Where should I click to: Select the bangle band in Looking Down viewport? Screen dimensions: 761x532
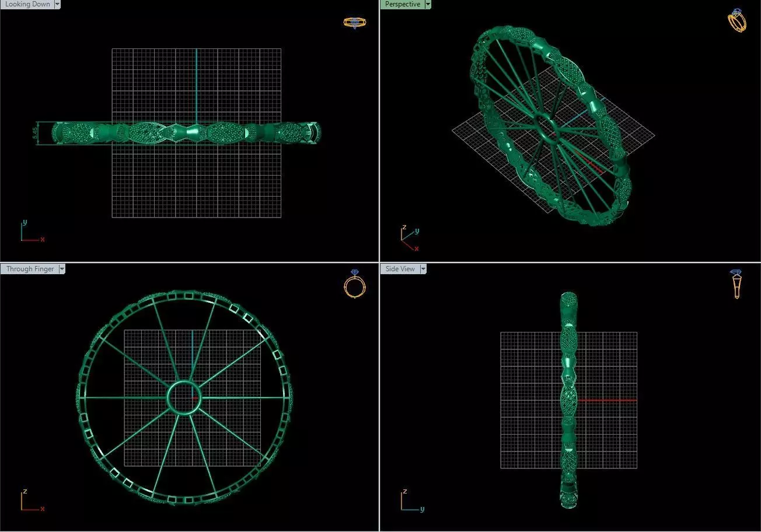(186, 133)
